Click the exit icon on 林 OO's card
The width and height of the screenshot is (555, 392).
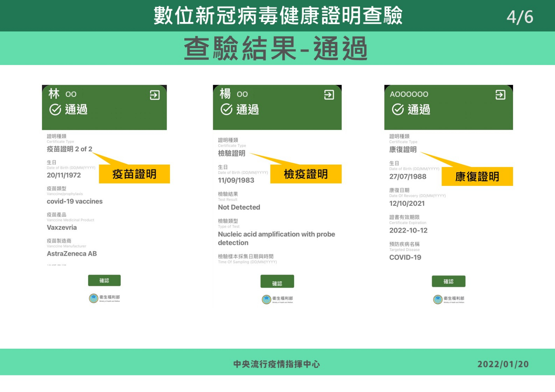tap(155, 95)
